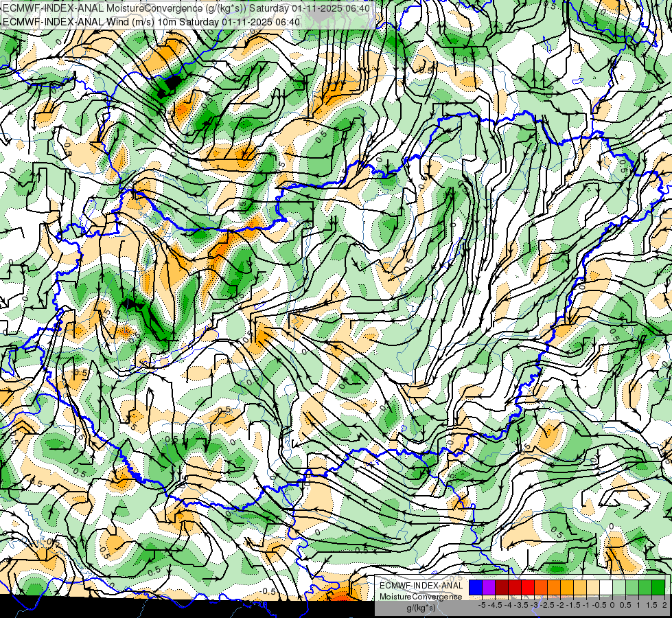Click the '-4.5' tick label on legend scale
This screenshot has width=672, height=618.
point(495,605)
